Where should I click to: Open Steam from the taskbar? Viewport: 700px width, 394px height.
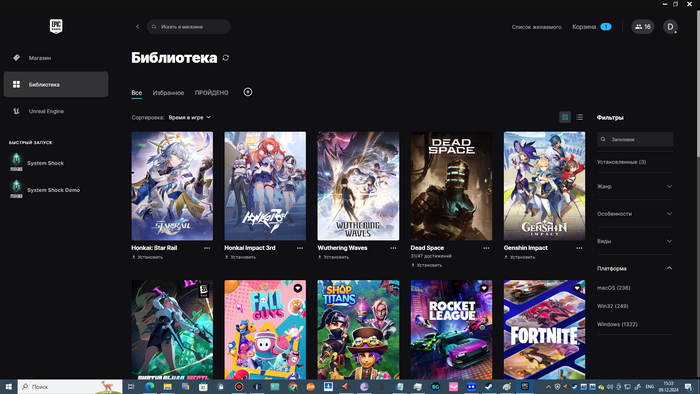pyautogui.click(x=489, y=387)
